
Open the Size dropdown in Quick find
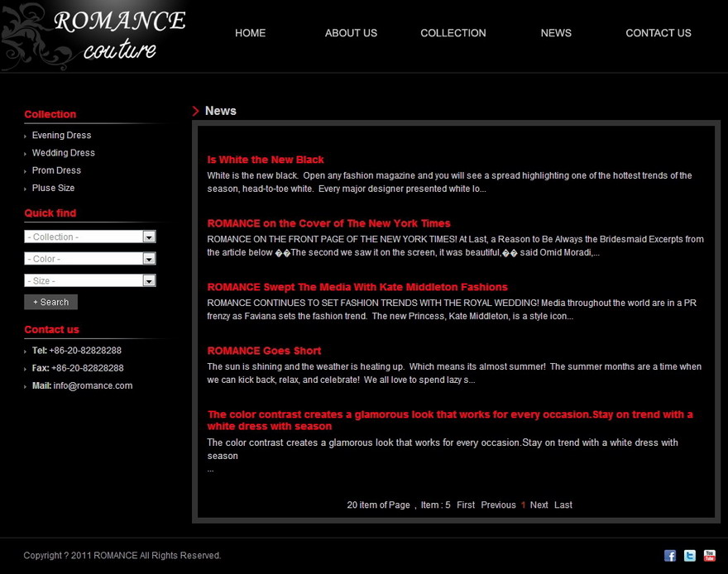(x=90, y=280)
